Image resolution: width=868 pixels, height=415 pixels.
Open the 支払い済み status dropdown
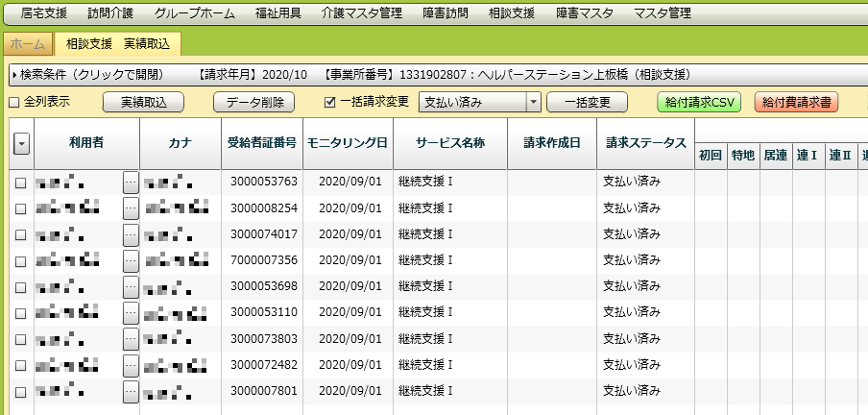[x=534, y=102]
